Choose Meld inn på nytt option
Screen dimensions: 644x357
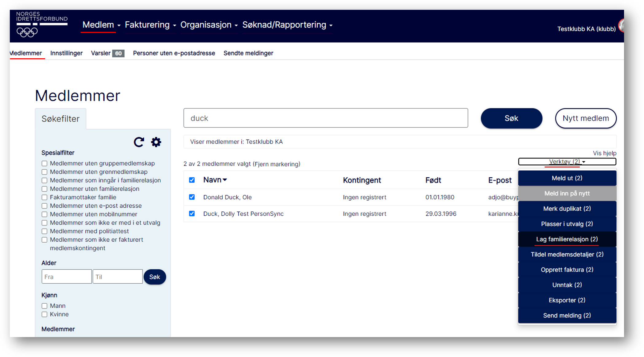567,194
